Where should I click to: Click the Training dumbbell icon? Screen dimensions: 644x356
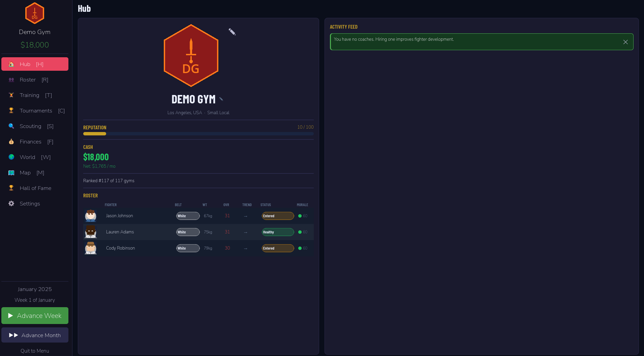tap(11, 95)
